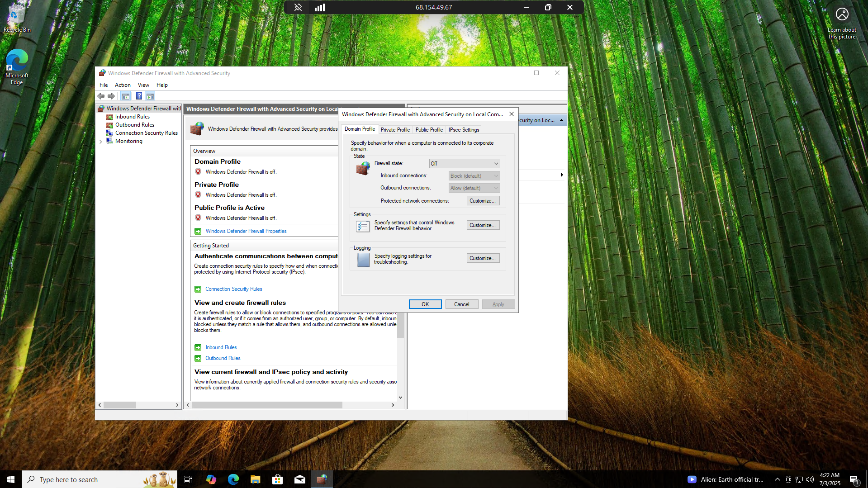Open File Explorer from the taskbar
Image resolution: width=868 pixels, height=488 pixels.
pos(255,479)
